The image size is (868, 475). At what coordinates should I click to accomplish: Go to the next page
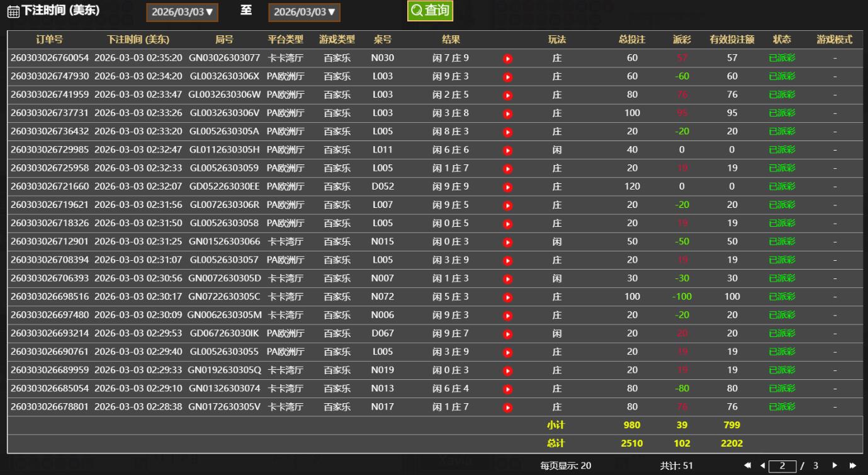[835, 466]
